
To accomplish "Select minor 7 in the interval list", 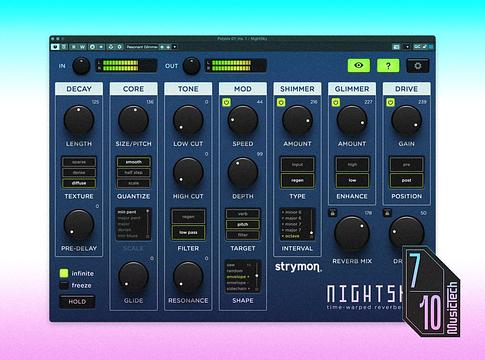I will click(x=292, y=224).
